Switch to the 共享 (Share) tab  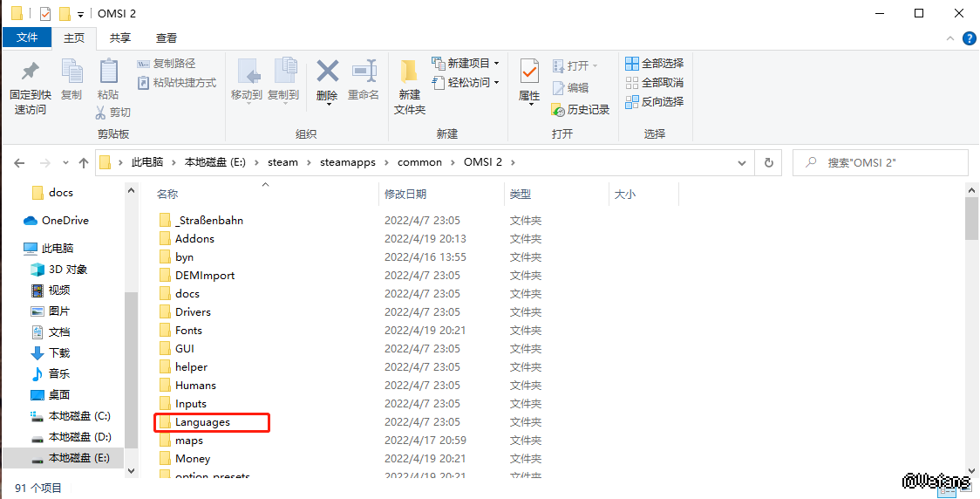point(120,38)
